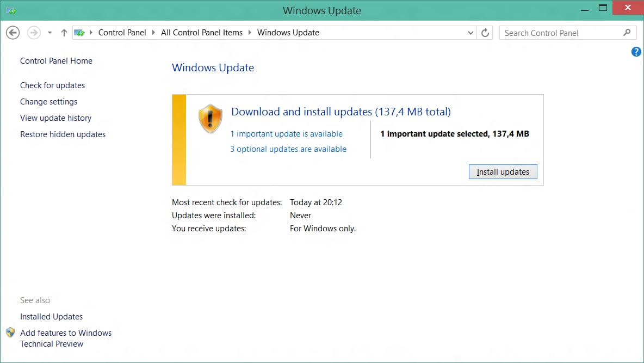Click the search magnifier icon
This screenshot has width=644, height=363.
627,33
